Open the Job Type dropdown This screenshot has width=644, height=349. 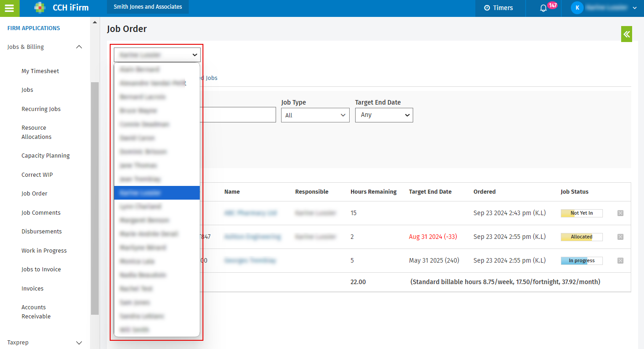tap(315, 115)
